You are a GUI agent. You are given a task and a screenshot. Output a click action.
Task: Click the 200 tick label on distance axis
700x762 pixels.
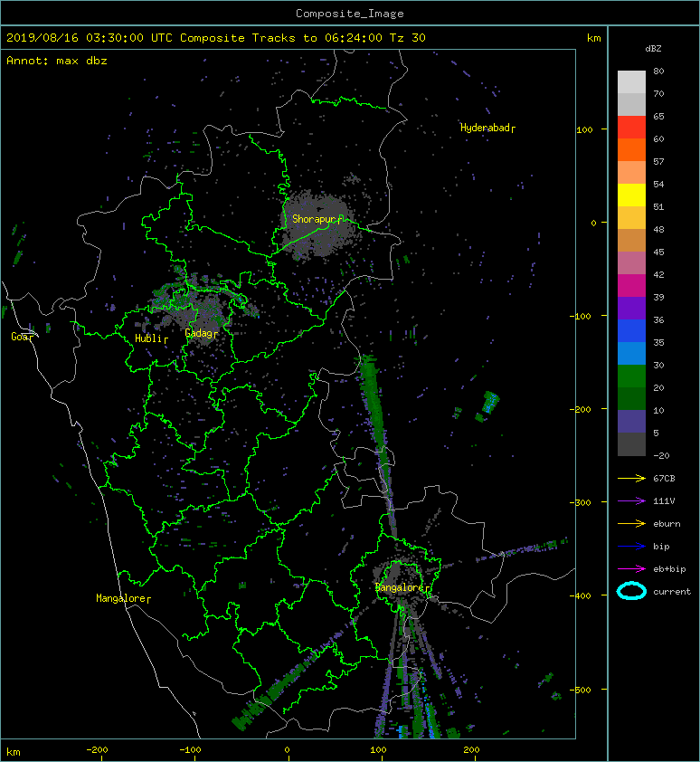pos(471,750)
